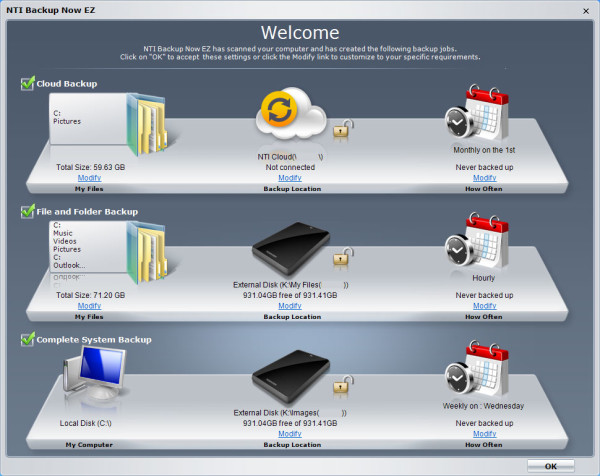600x476 pixels.
Task: Click the 'Weekly on : Wednesday' text
Action: [483, 406]
